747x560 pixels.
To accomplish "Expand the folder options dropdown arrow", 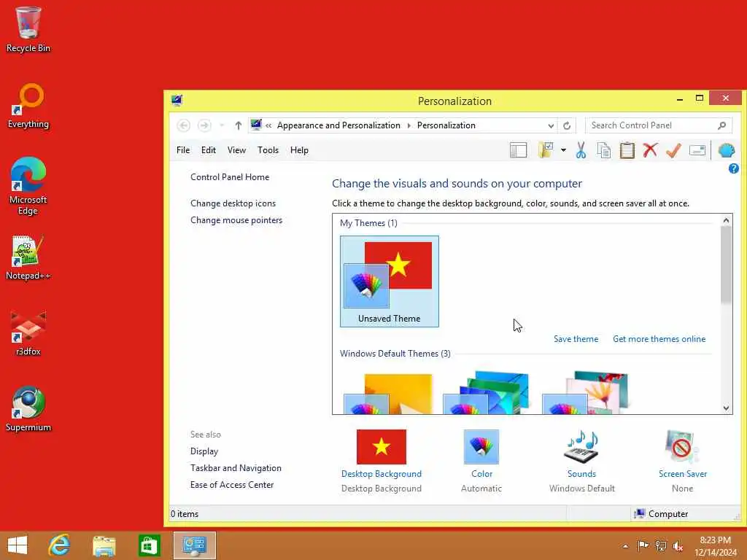I will point(563,150).
